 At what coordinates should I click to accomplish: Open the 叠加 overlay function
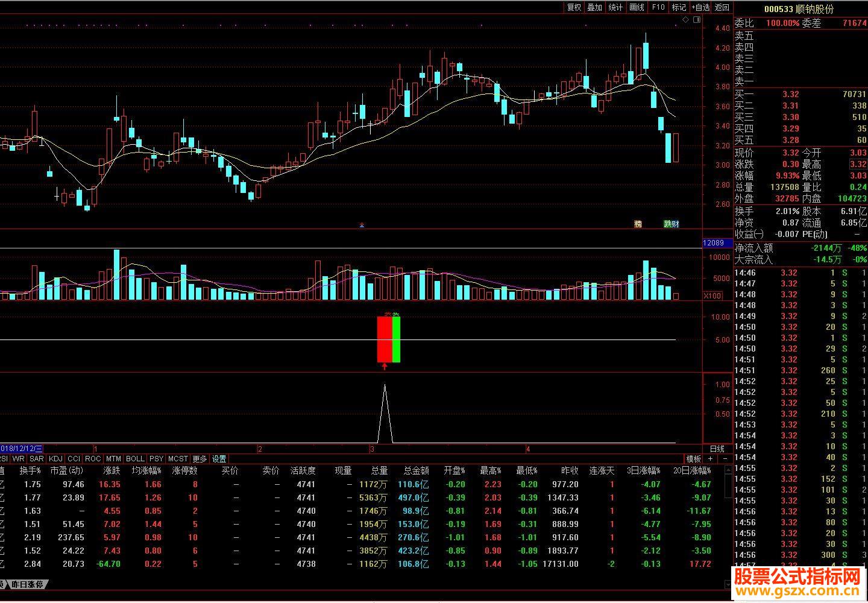click(595, 7)
